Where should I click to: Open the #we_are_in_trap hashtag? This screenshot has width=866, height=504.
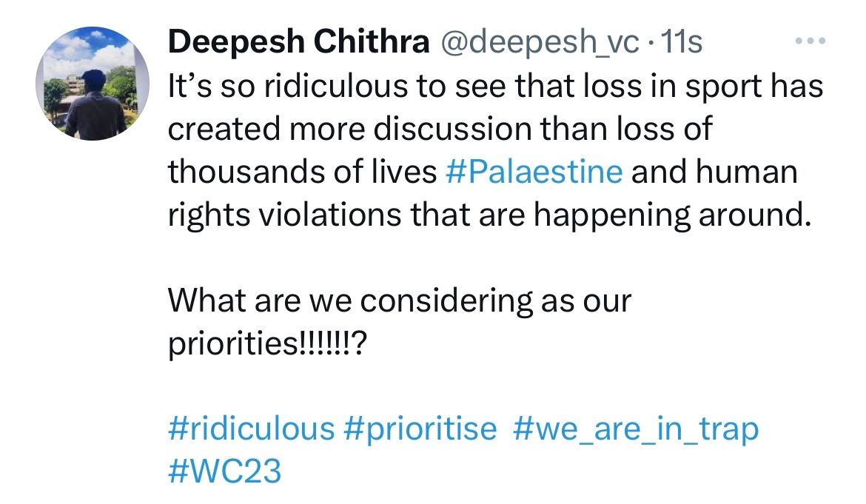635,429
